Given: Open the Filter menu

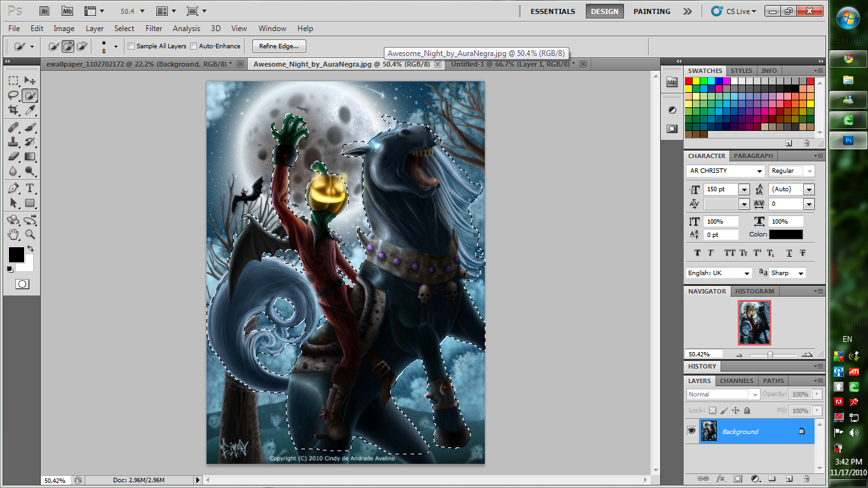Looking at the screenshot, I should pos(154,29).
